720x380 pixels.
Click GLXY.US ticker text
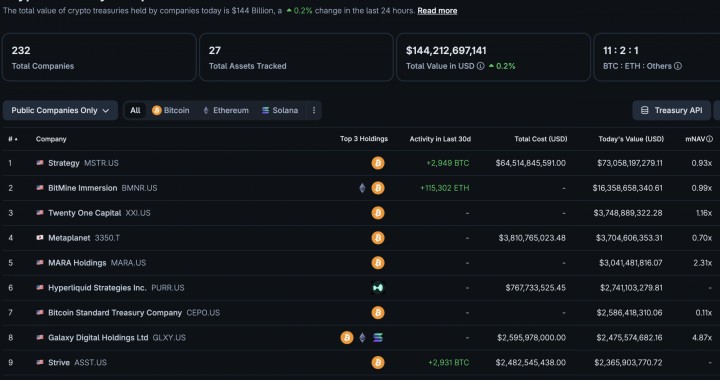(x=169, y=338)
